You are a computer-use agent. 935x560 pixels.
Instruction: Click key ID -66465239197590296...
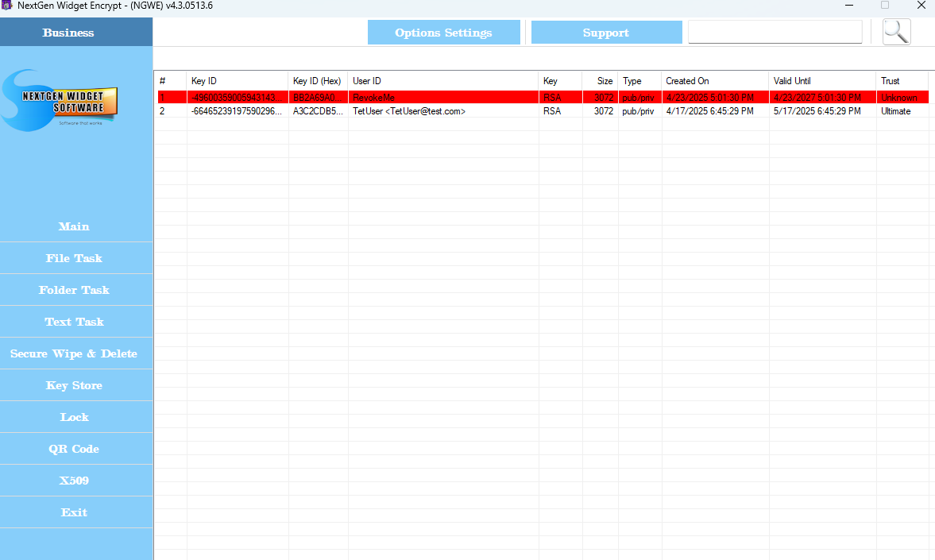(x=237, y=111)
